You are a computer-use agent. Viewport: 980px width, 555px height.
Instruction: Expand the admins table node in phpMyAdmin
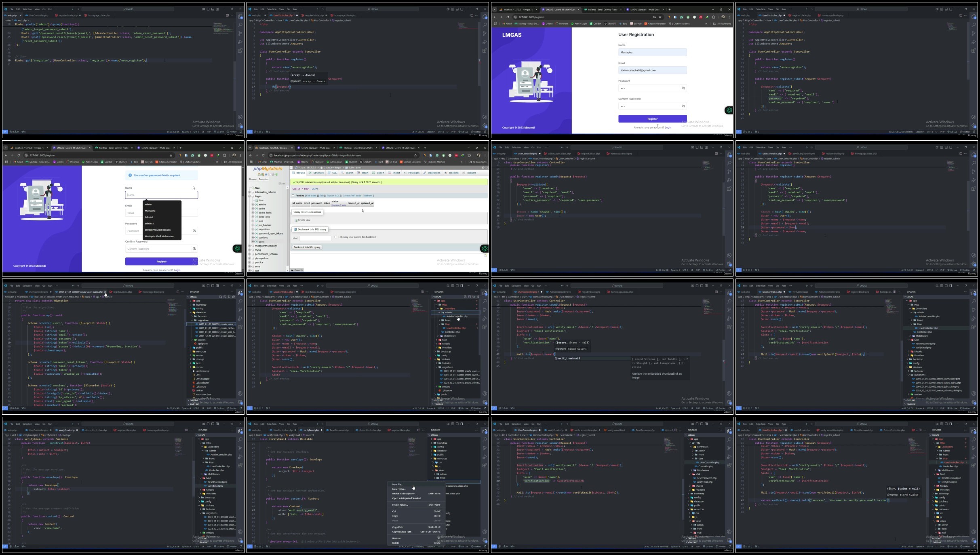[254, 205]
